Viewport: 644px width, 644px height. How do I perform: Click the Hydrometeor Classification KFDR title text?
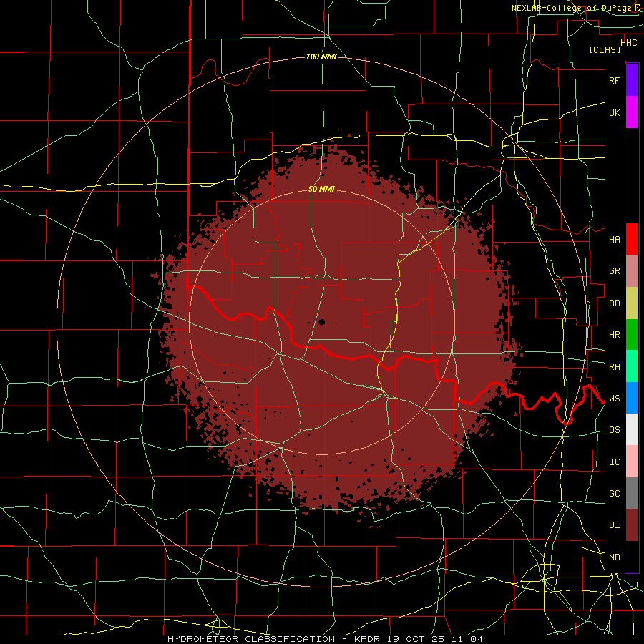(x=325, y=639)
